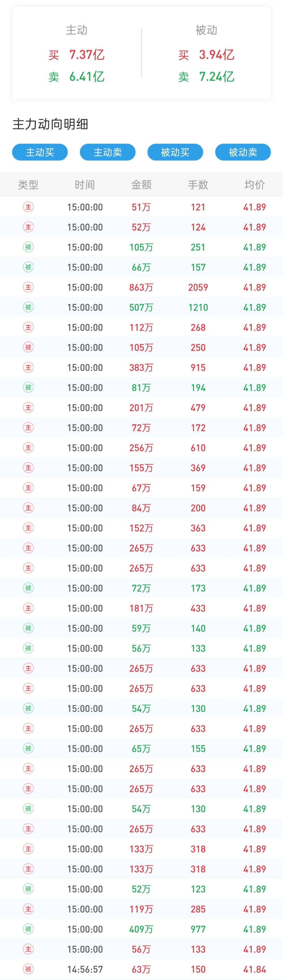This screenshot has height=980, width=283.
Task: Open the 主动 buy amount 7.37亿
Action: click(x=87, y=55)
